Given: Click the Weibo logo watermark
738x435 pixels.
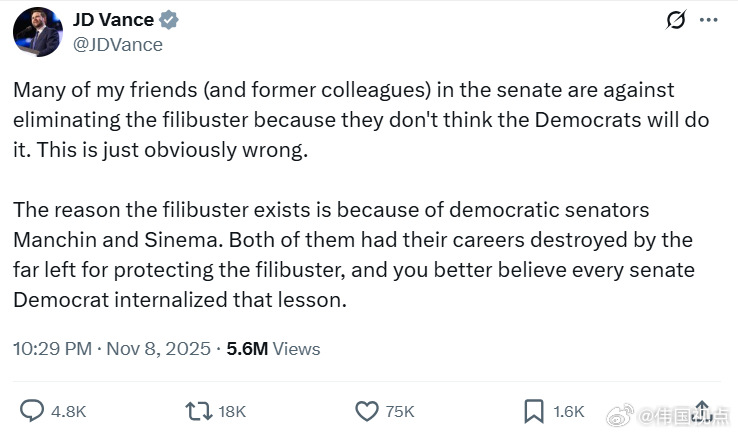Looking at the screenshot, I should click(x=621, y=414).
